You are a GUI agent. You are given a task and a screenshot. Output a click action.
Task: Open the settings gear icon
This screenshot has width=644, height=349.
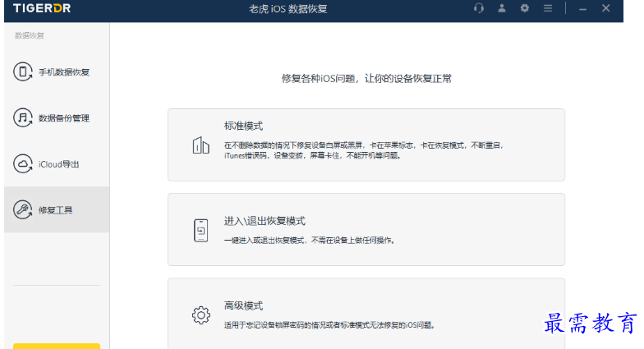click(x=524, y=8)
